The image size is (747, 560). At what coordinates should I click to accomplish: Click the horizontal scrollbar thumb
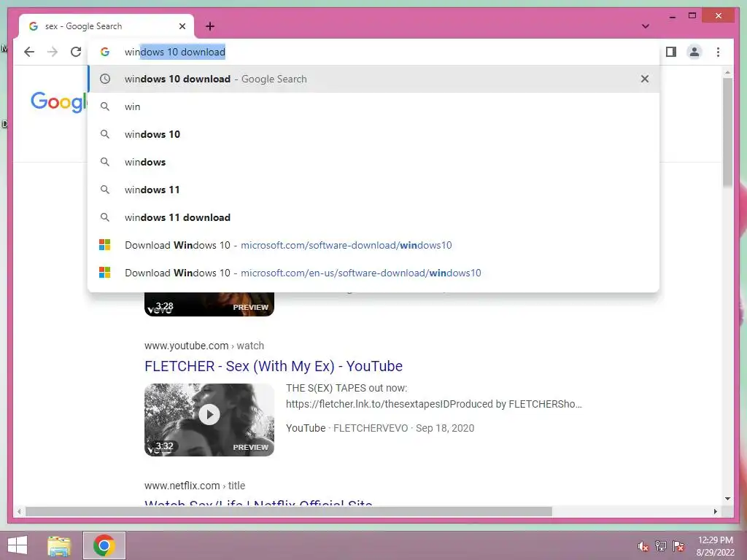[289, 511]
